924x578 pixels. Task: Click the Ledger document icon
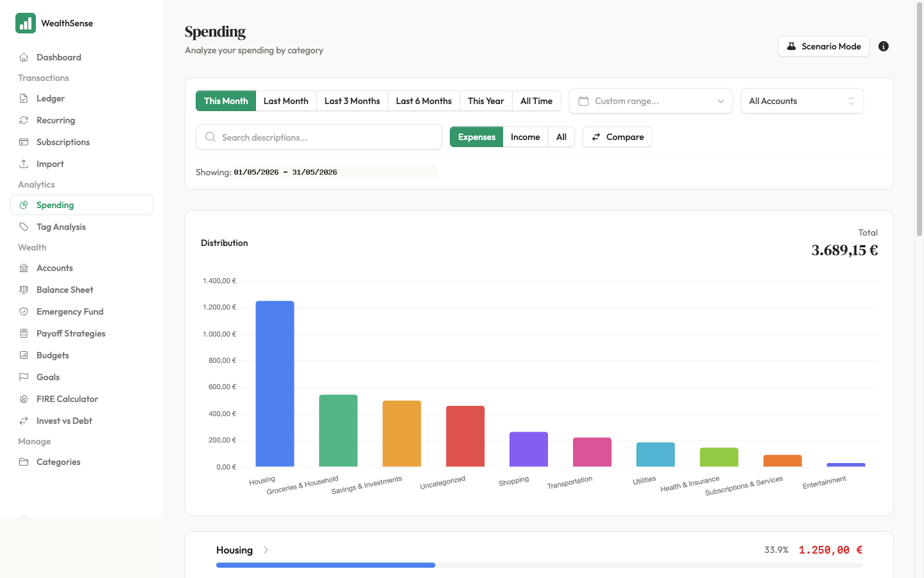pyautogui.click(x=24, y=98)
